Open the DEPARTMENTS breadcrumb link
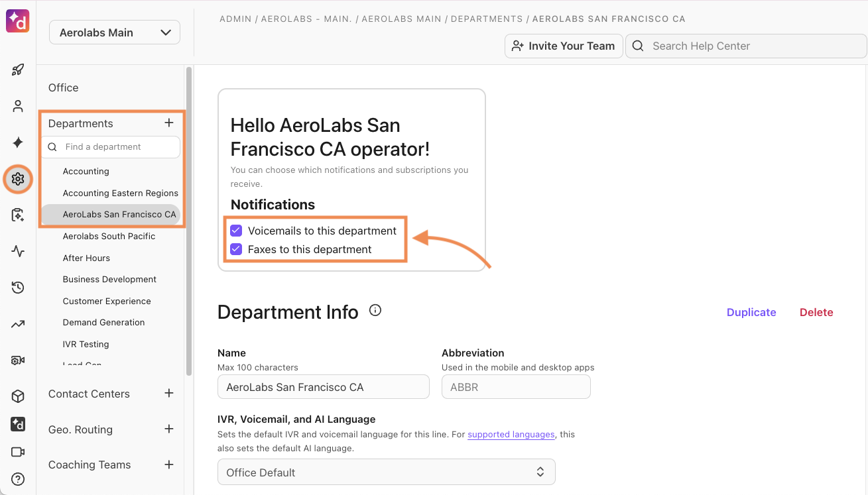Image resolution: width=868 pixels, height=495 pixels. pos(486,19)
